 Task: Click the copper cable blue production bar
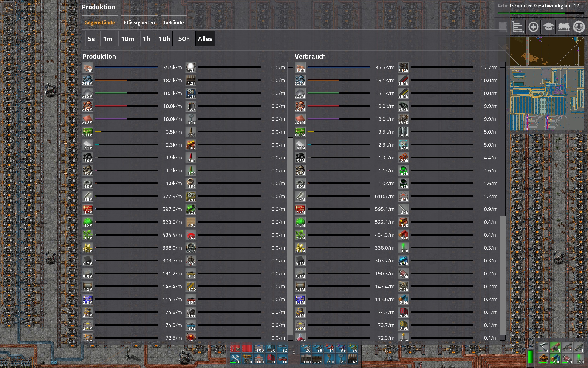point(126,67)
